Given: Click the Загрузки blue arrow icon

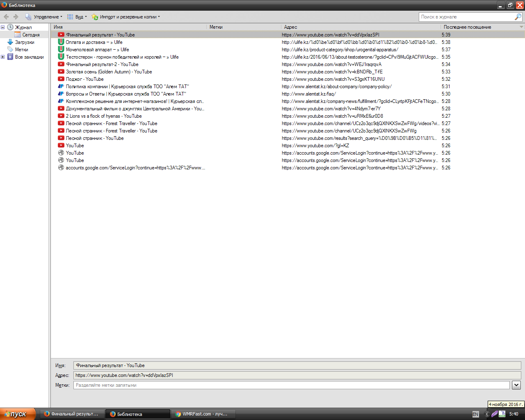Looking at the screenshot, I should 10,42.
